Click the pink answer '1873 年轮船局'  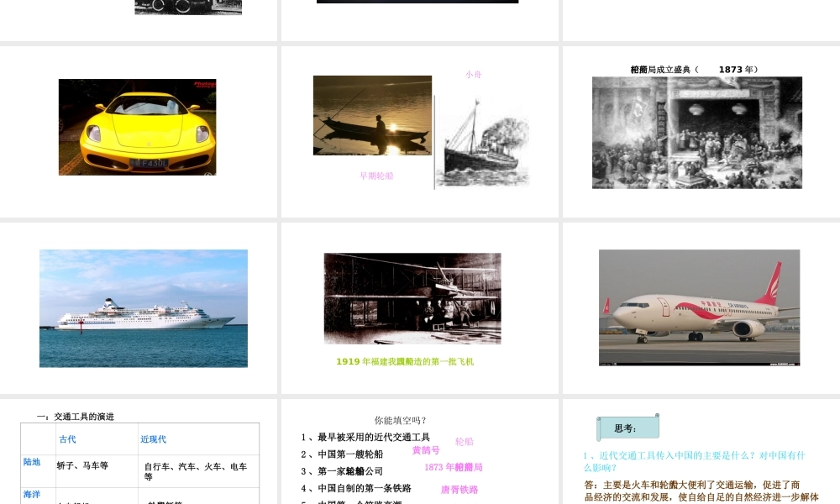454,467
